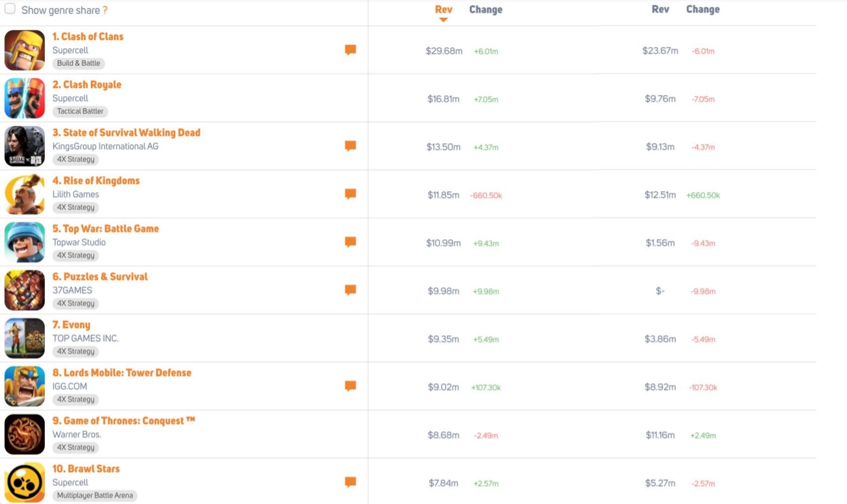847x504 pixels.
Task: Click the Game of Thrones: Conquest app icon
Action: tap(24, 434)
